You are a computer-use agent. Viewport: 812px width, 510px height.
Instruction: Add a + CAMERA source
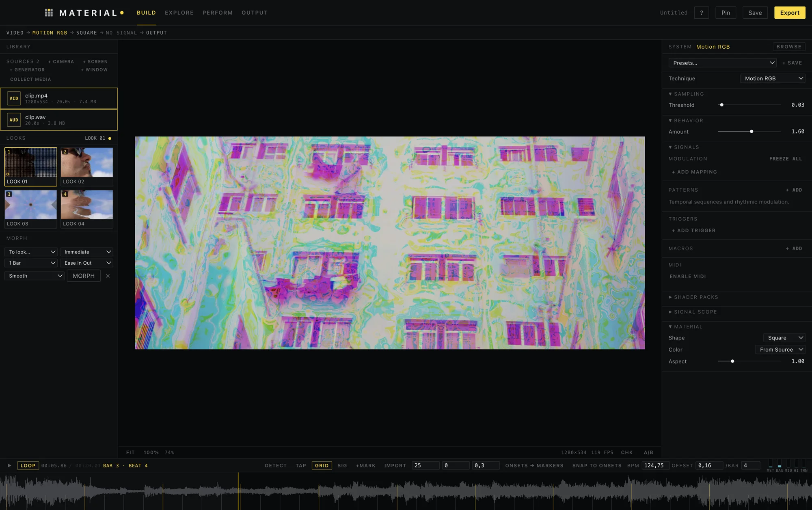(61, 62)
